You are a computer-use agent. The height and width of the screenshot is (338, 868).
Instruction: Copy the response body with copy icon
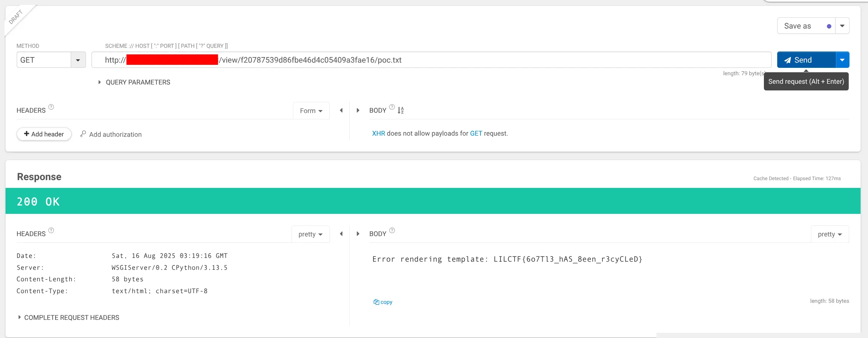click(383, 302)
